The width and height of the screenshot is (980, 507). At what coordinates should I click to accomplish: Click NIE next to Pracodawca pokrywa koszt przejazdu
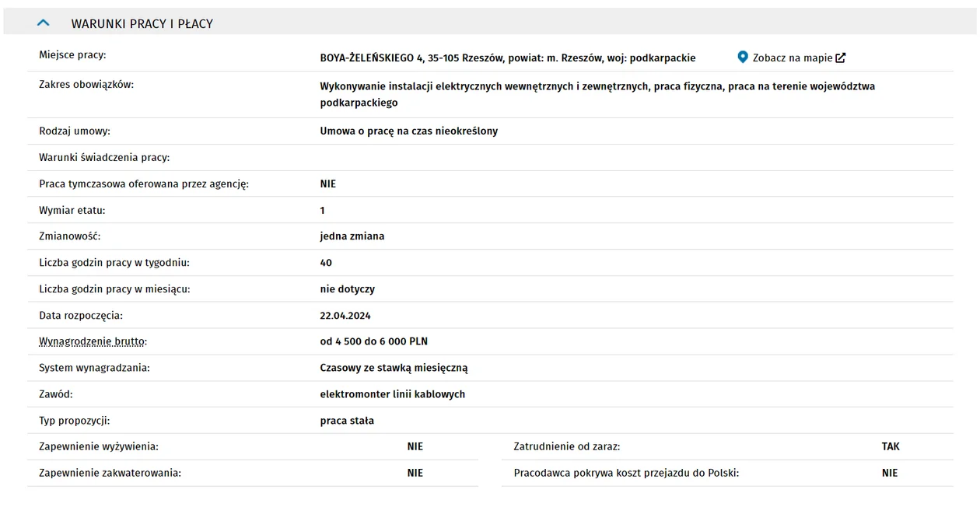click(890, 473)
